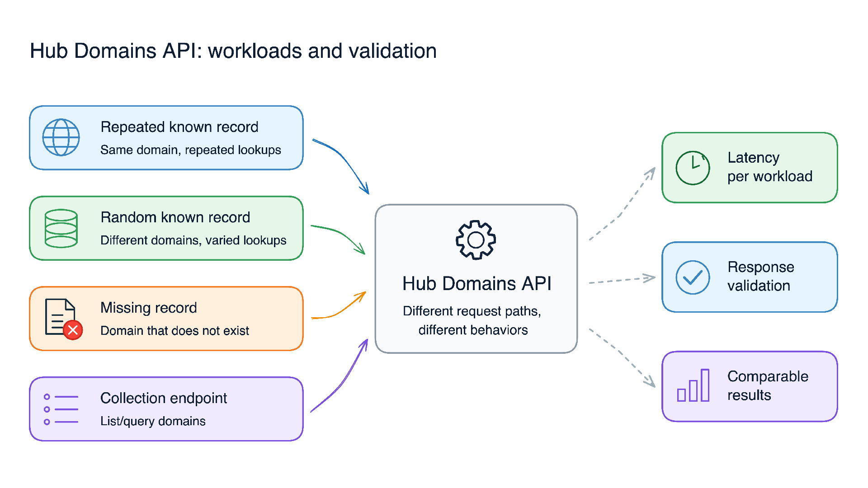Select 'Latency per workload' text
868x488 pixels.
pos(770,167)
